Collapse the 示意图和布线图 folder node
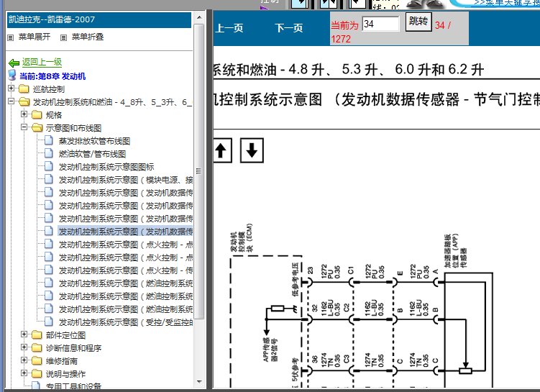This screenshot has height=392, width=540. pos(24,127)
